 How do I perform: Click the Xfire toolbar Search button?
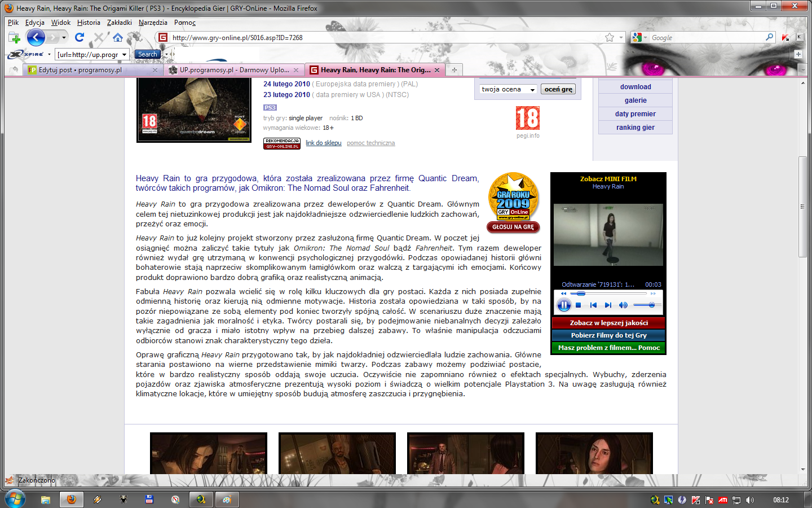tap(148, 54)
